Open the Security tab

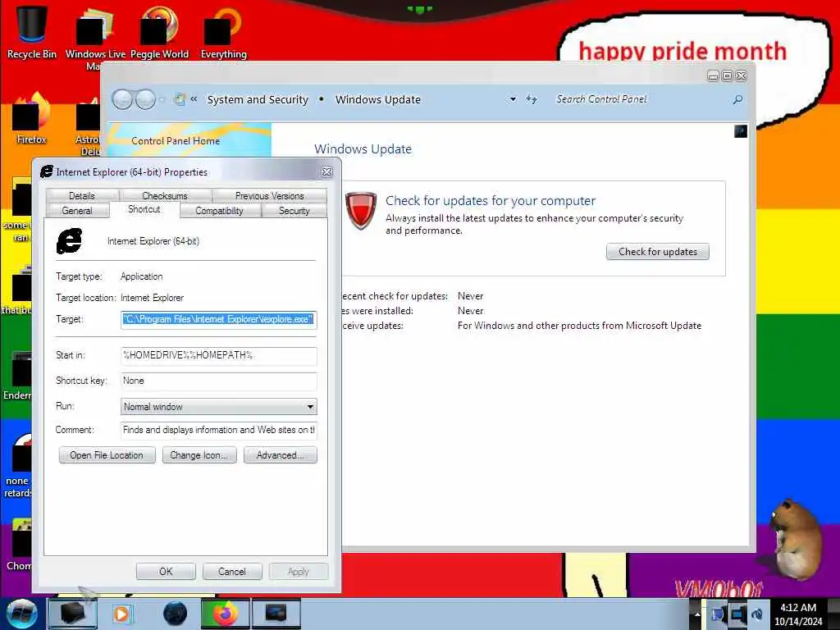294,211
